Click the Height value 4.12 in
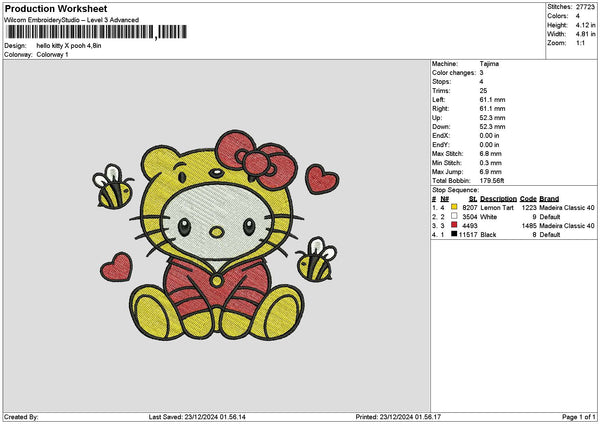600x424 pixels. (x=585, y=25)
